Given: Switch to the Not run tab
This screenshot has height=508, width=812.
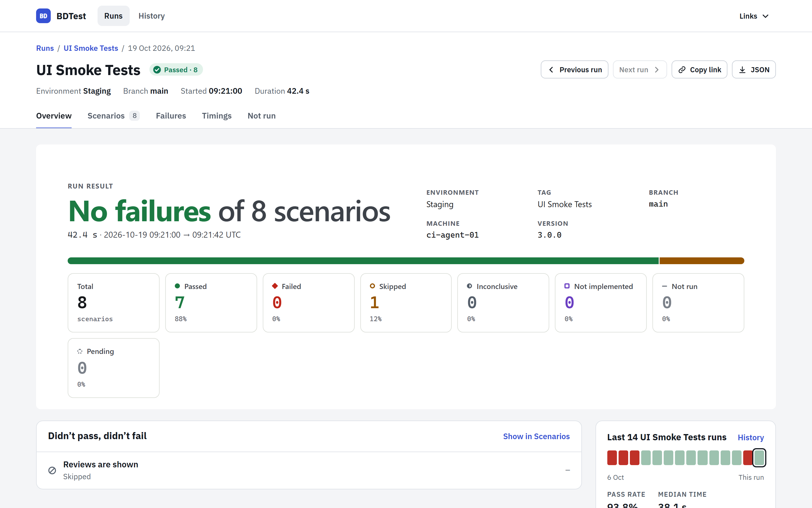Looking at the screenshot, I should coord(261,116).
